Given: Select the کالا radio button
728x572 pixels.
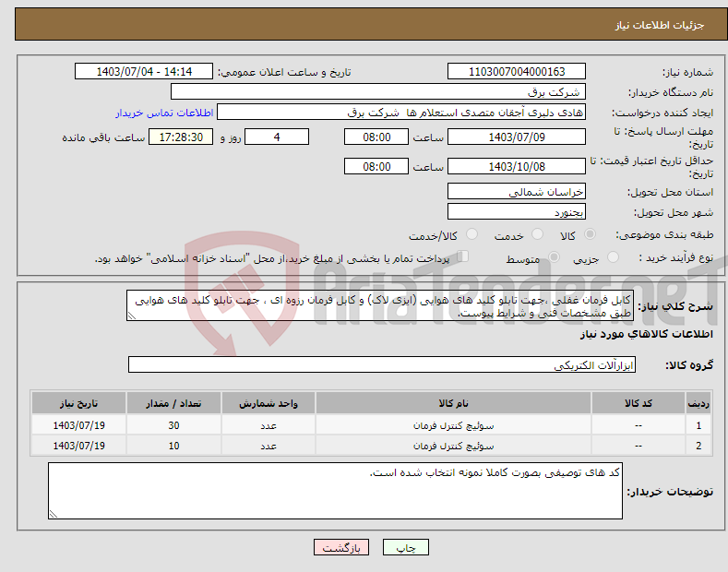Looking at the screenshot, I should [590, 234].
